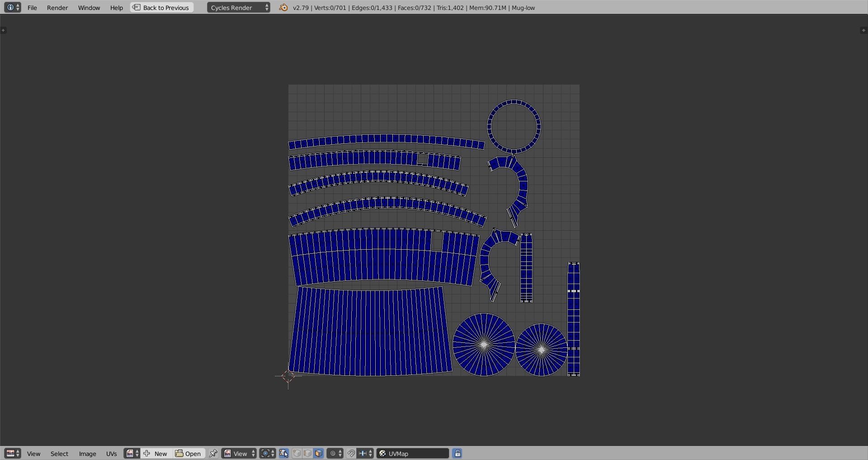Open the Help menu
Viewport: 868px width, 460px height.
click(x=117, y=8)
